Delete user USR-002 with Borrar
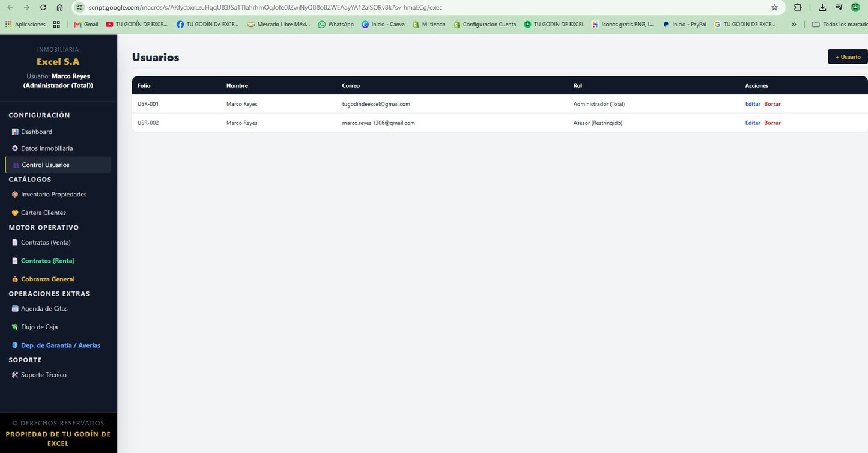 pyautogui.click(x=772, y=123)
